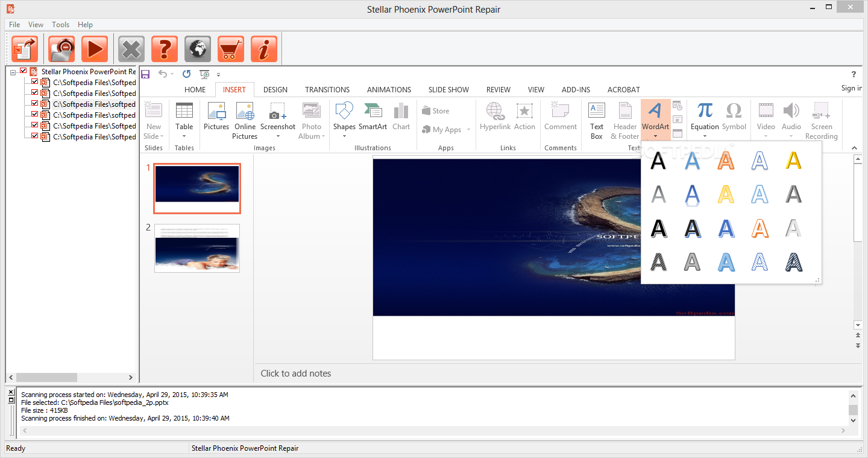Click the Slide Number small icon

tap(678, 119)
